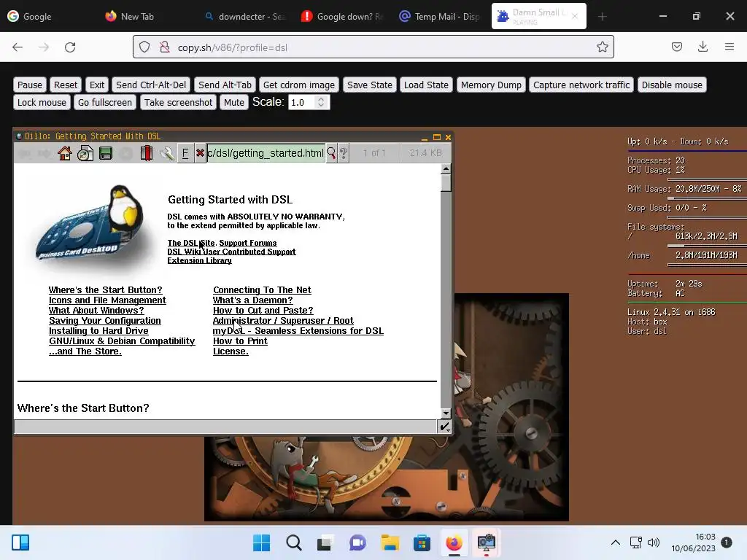The image size is (747, 560).
Task: Open Windows Start menu on taskbar
Action: tap(262, 542)
